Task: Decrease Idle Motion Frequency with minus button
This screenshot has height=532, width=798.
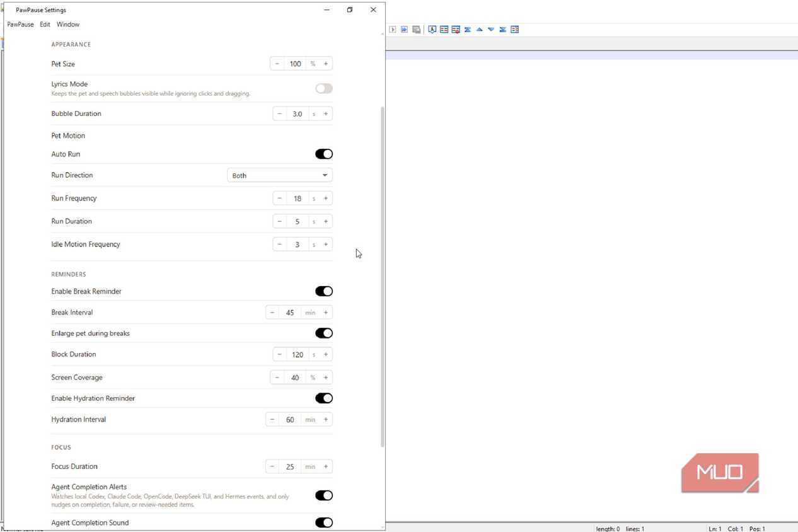Action: point(280,245)
